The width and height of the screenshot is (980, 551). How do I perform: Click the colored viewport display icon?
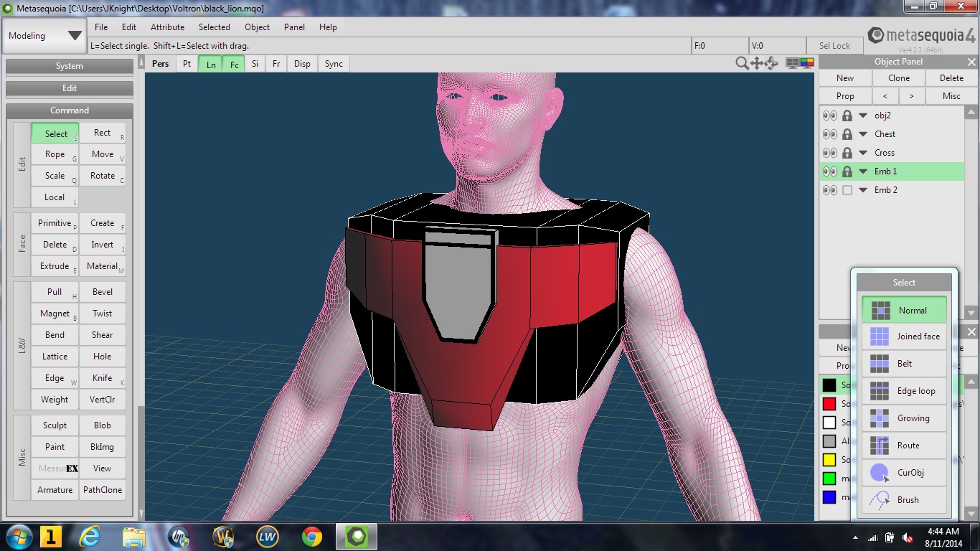(807, 63)
